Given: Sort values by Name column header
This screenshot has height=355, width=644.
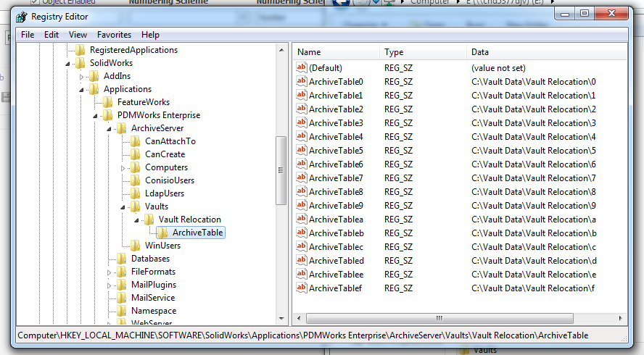Looking at the screenshot, I should pyautogui.click(x=336, y=52).
